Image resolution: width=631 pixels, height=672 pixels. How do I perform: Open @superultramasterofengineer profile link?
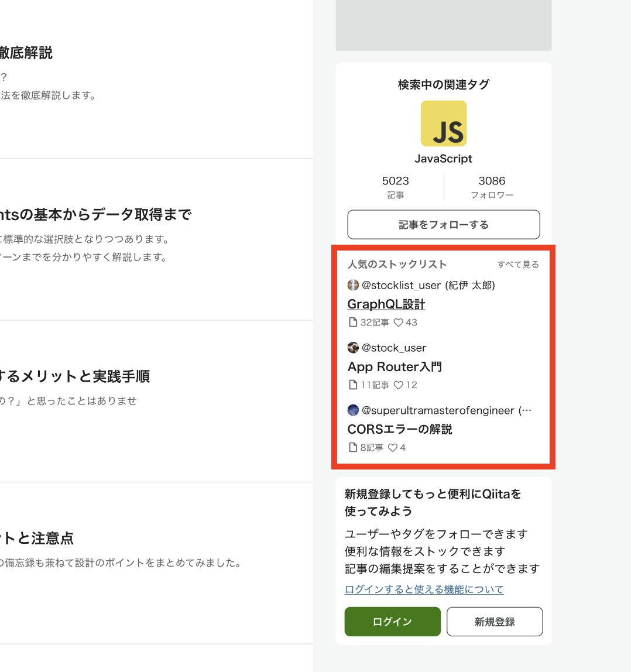(447, 410)
